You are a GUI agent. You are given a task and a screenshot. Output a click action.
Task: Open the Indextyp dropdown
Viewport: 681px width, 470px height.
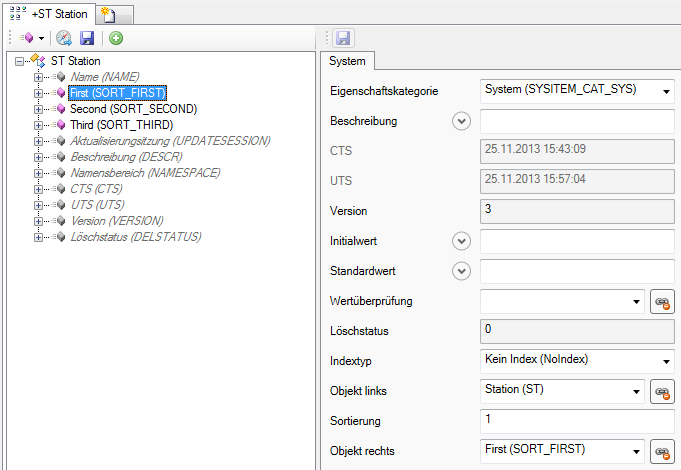pyautogui.click(x=666, y=361)
